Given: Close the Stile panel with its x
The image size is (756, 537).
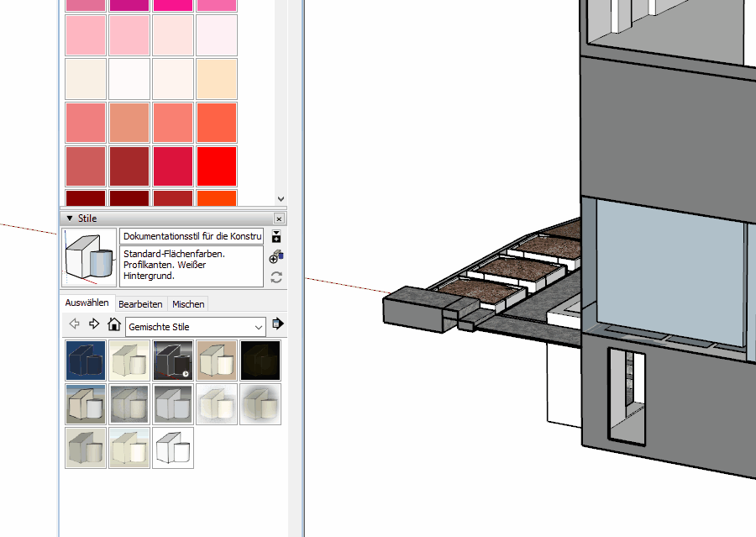Looking at the screenshot, I should pos(279,218).
